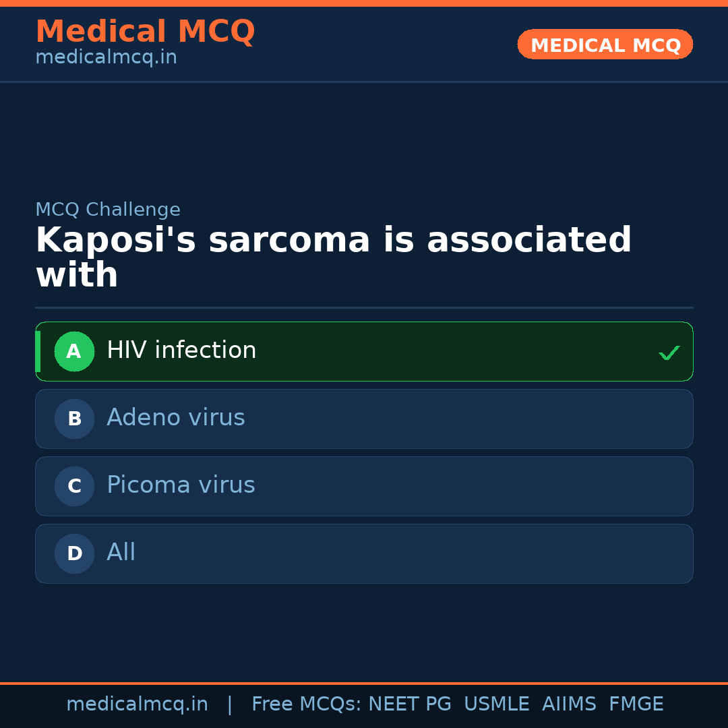Open the medicalmcq.in link in the footer

[x=137, y=704]
